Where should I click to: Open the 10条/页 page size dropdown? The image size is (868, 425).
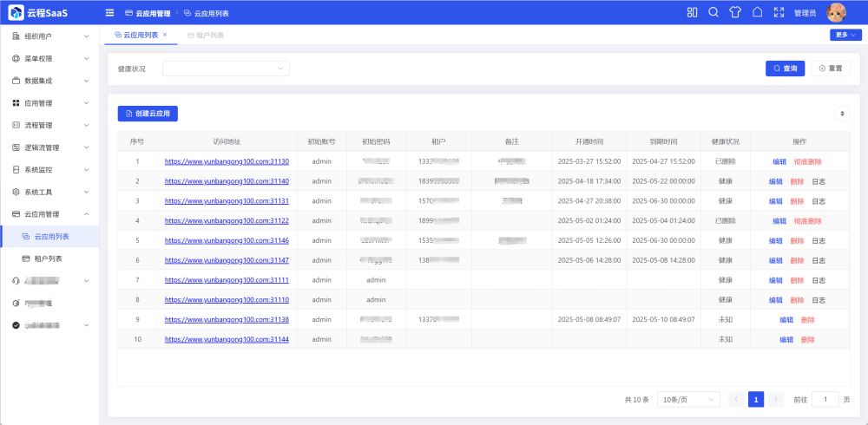click(688, 400)
